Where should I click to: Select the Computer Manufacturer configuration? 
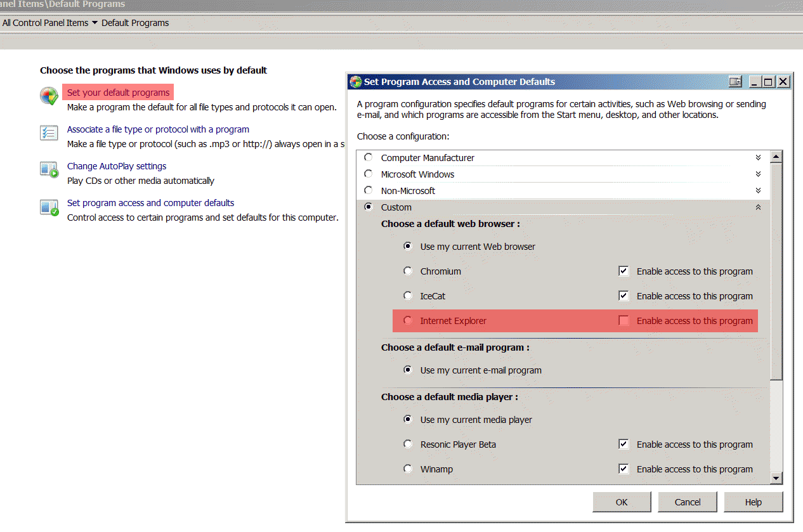369,157
